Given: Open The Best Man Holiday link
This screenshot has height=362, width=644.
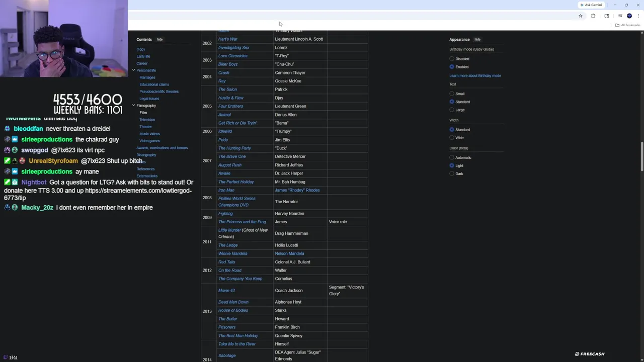Looking at the screenshot, I should [238, 336].
